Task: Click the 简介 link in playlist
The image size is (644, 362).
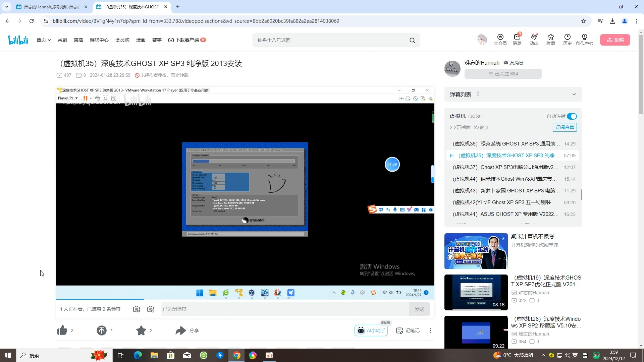Action: tap(481, 127)
